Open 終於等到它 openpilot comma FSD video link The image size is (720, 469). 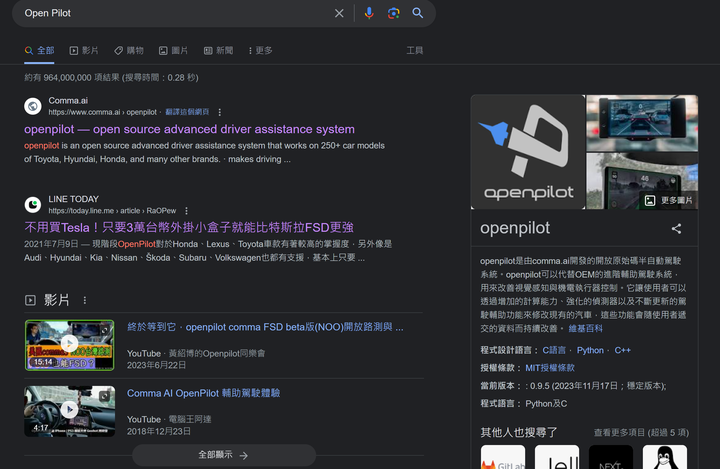coord(265,327)
